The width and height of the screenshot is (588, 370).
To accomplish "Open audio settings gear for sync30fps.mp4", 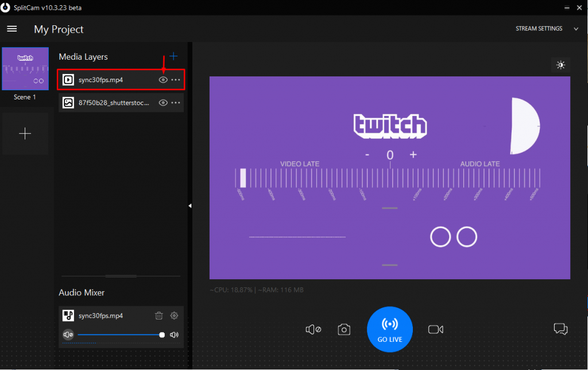I will pyautogui.click(x=174, y=315).
